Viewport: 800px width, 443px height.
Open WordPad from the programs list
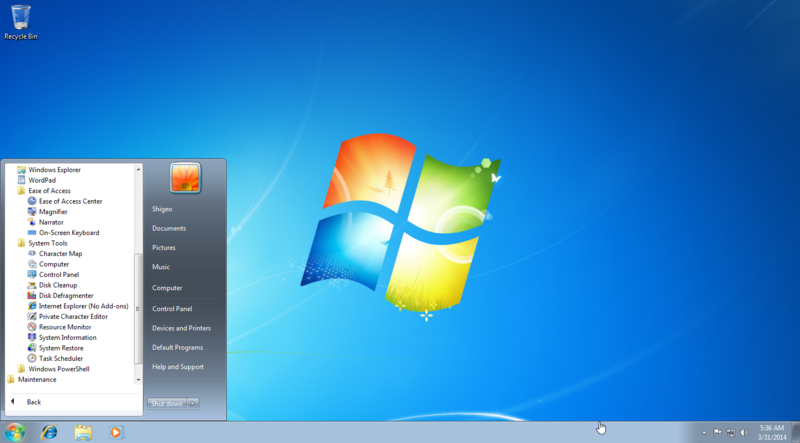[x=36, y=180]
